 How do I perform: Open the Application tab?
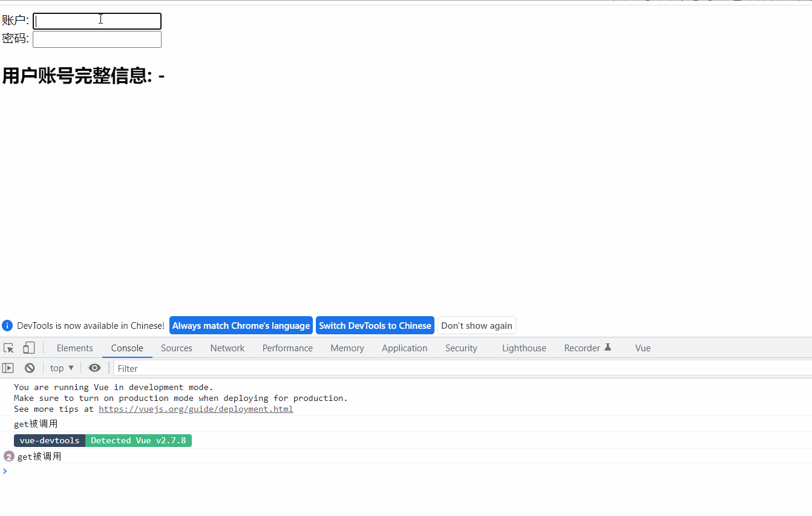tap(405, 348)
